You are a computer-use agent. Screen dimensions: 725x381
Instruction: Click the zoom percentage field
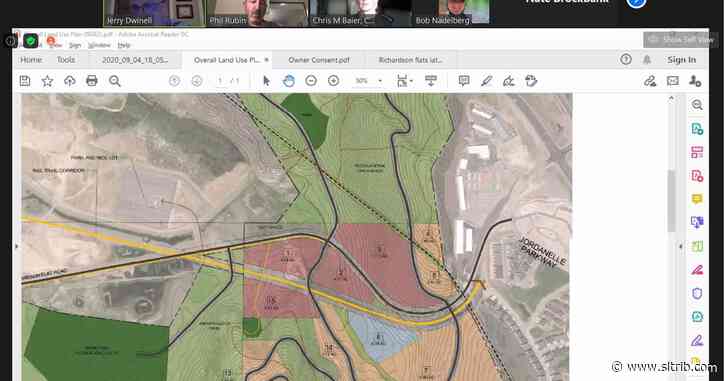coord(362,81)
